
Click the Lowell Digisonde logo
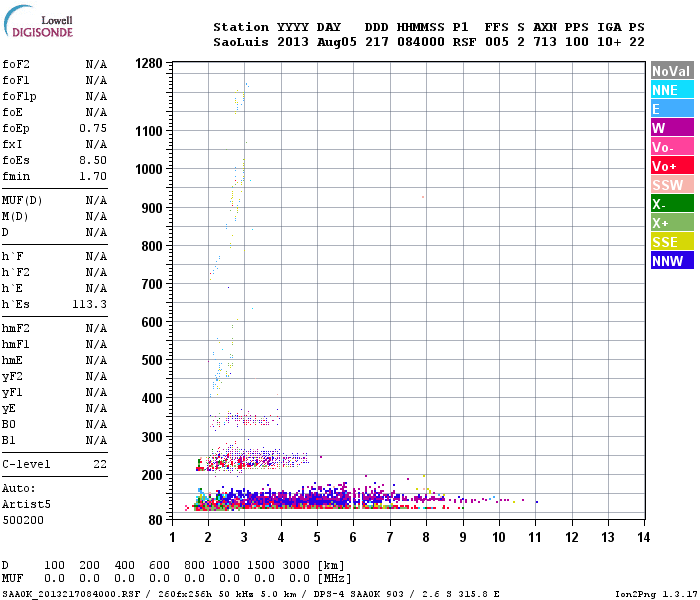[x=38, y=21]
